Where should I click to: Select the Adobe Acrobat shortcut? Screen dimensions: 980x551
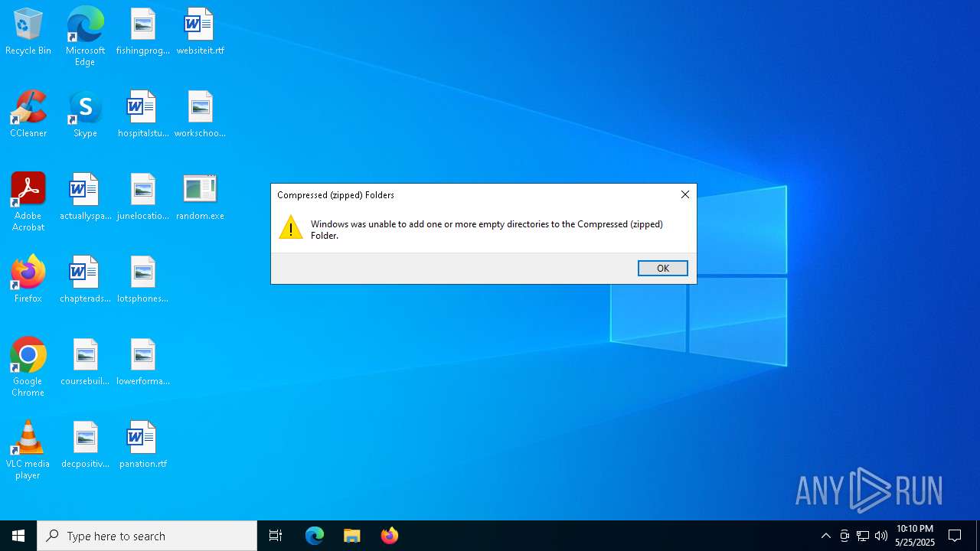28,202
